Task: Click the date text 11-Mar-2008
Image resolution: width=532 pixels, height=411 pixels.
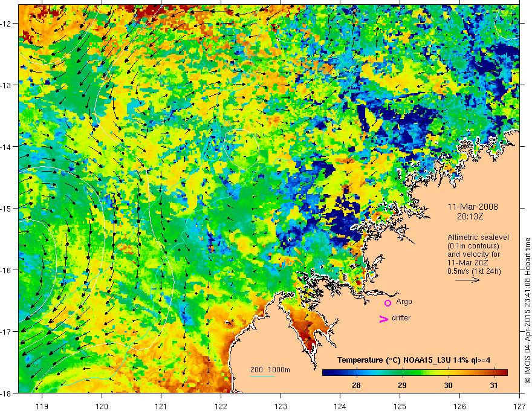Action: click(473, 207)
